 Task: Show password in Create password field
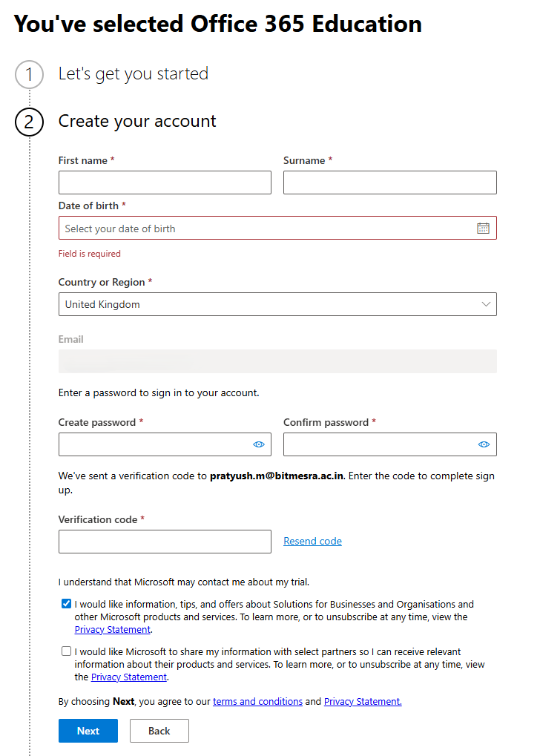259,444
